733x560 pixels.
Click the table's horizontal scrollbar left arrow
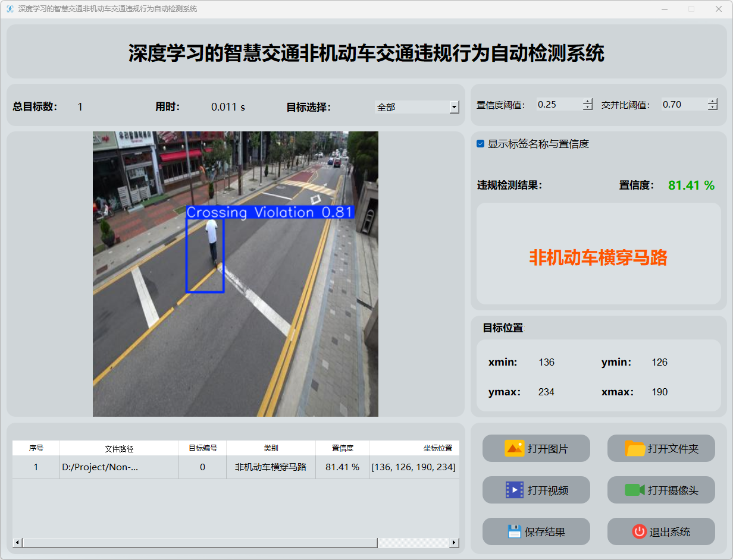17,543
